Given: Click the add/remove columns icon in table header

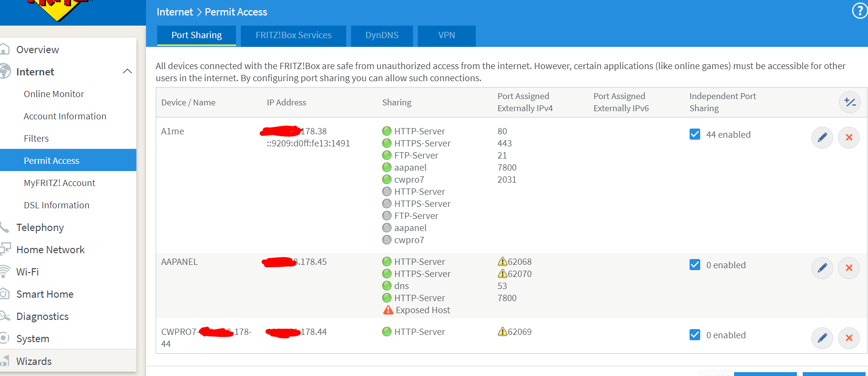Looking at the screenshot, I should pos(850,102).
